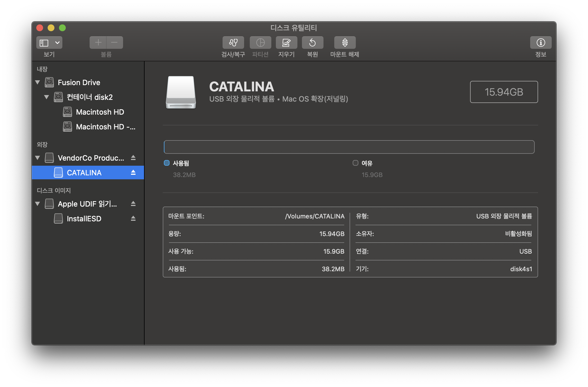Select Fusion Drive in the sidebar
The width and height of the screenshot is (588, 387).
[x=88, y=82]
